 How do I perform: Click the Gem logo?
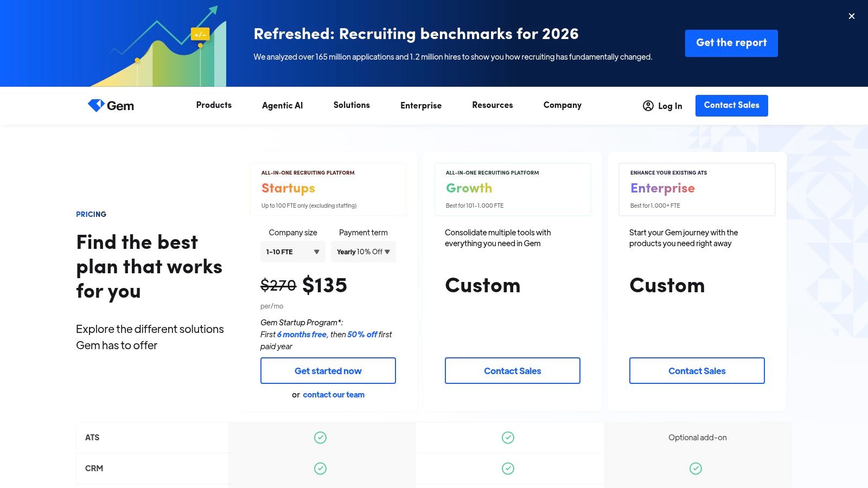tap(111, 106)
